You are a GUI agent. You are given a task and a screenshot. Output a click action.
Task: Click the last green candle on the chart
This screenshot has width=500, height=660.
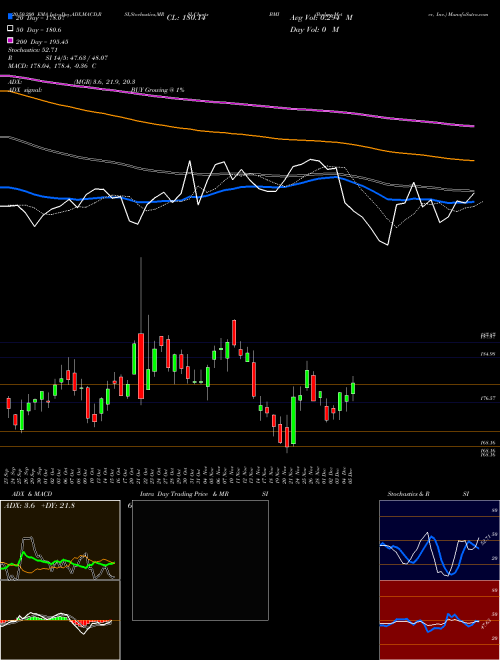pos(354,388)
